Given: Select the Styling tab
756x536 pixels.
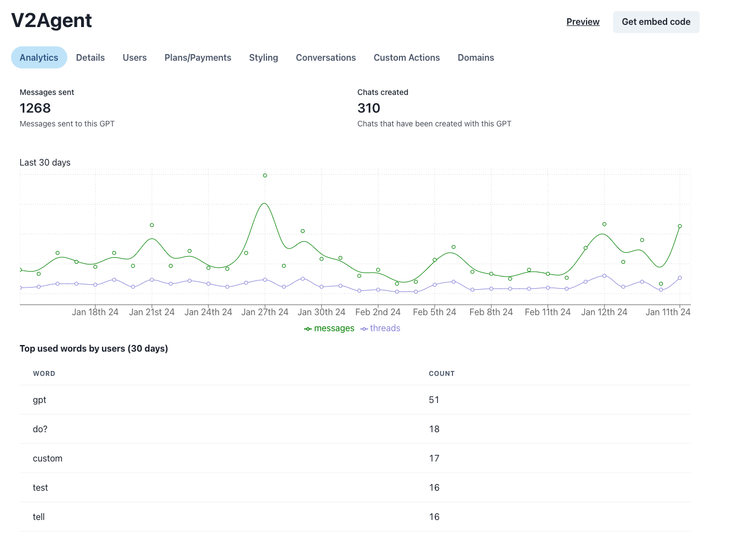Looking at the screenshot, I should click(x=263, y=57).
